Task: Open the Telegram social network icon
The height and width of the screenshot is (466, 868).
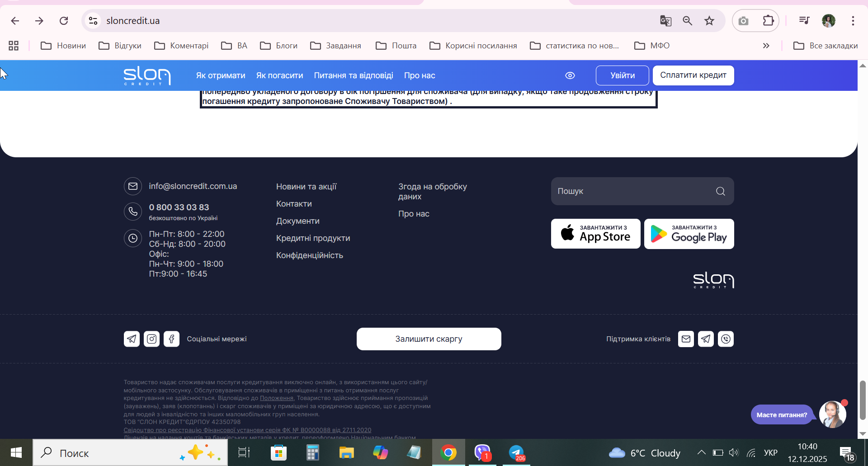Action: pos(132,339)
